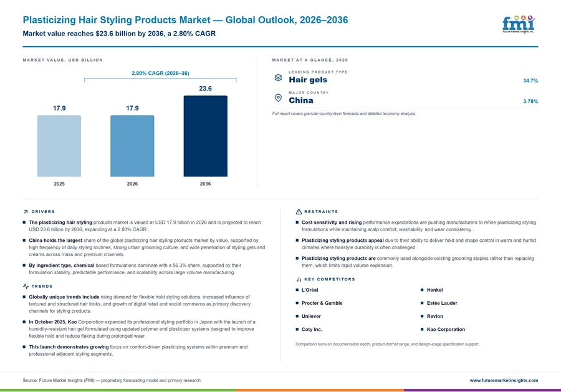Click the Market Value, USD Billion label
Screen dimensions: 561x392
click(62, 60)
